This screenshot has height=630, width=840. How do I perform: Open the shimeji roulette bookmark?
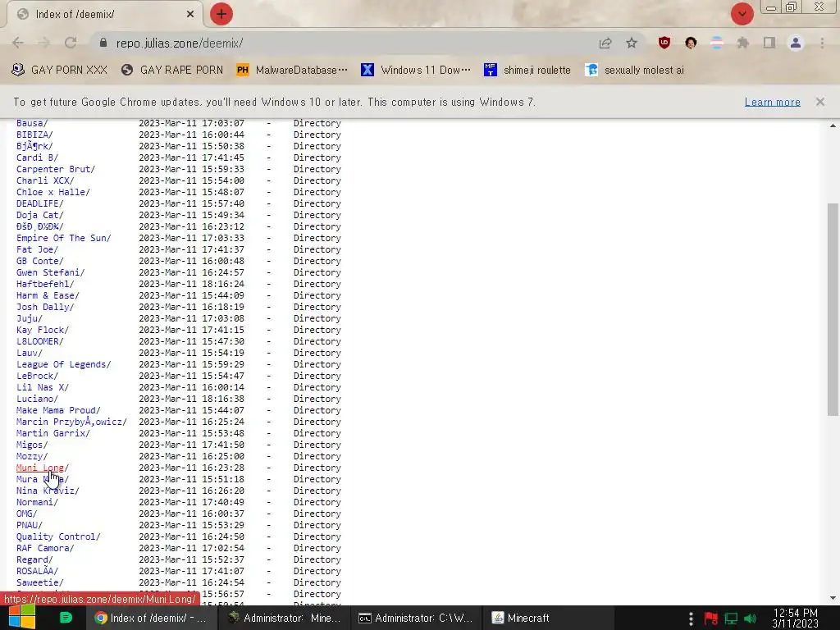click(x=527, y=70)
